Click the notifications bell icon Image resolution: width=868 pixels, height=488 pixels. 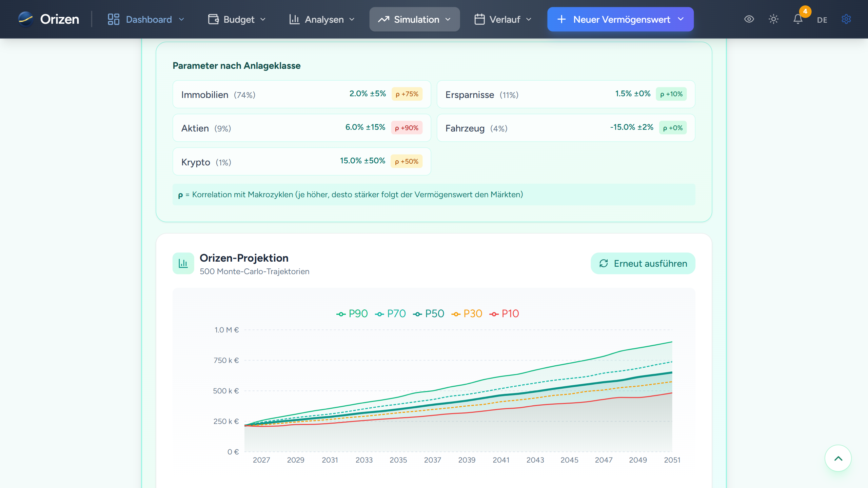(x=798, y=19)
